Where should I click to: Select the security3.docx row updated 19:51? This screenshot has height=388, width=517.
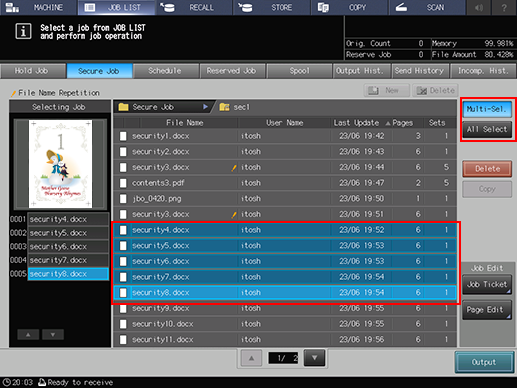285,214
